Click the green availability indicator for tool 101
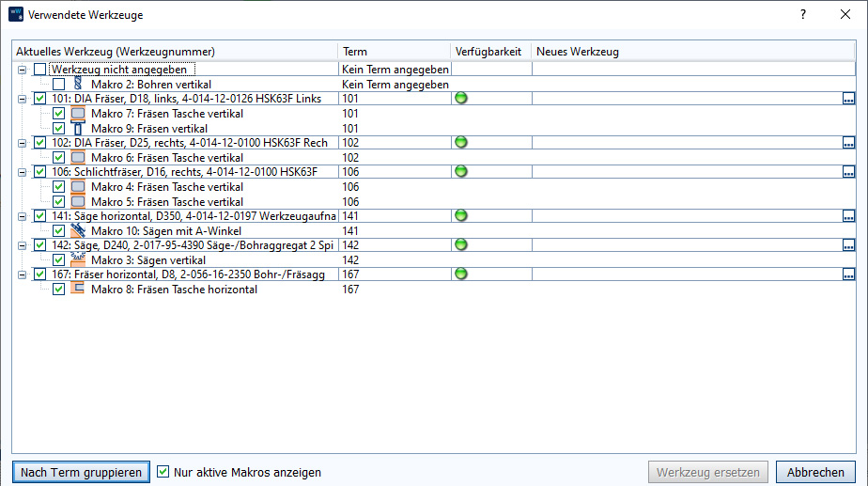The width and height of the screenshot is (868, 486). [461, 98]
